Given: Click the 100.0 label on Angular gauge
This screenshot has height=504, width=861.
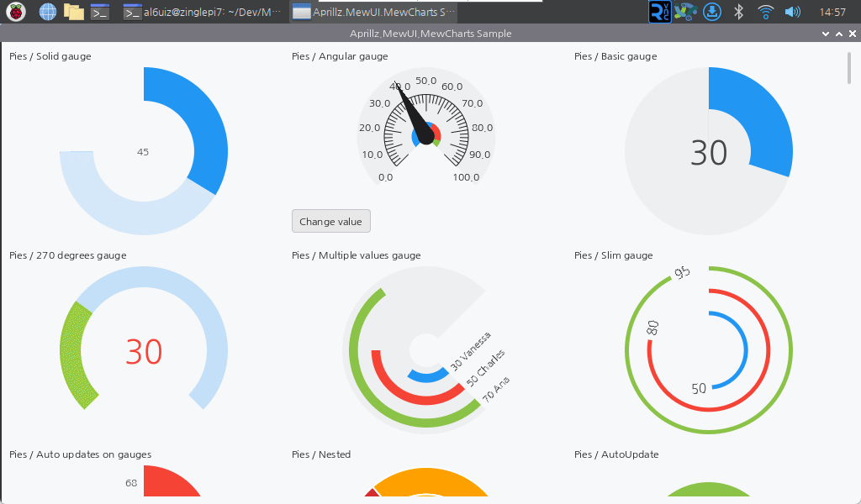Looking at the screenshot, I should pyautogui.click(x=466, y=177).
